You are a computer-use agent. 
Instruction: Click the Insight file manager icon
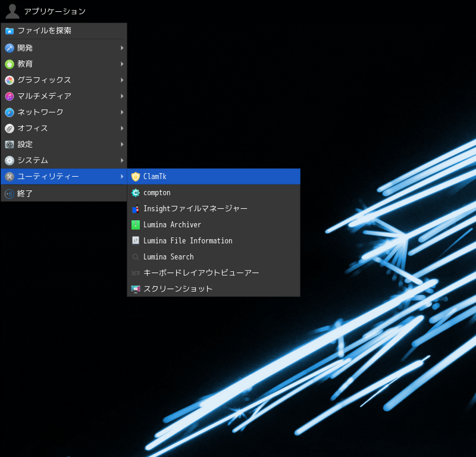tap(136, 209)
